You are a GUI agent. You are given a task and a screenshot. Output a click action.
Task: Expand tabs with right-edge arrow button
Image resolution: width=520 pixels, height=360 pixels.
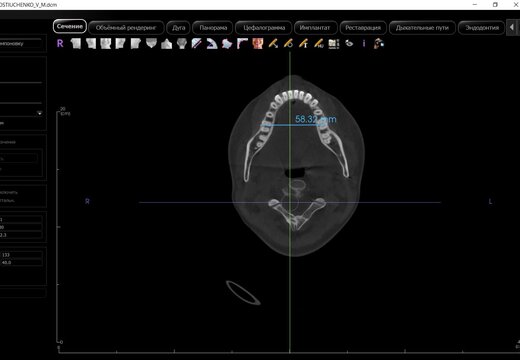tap(512, 27)
